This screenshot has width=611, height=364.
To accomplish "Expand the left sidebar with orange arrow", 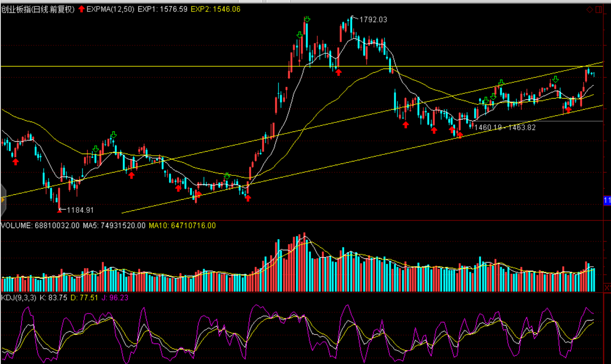I will point(2,200).
